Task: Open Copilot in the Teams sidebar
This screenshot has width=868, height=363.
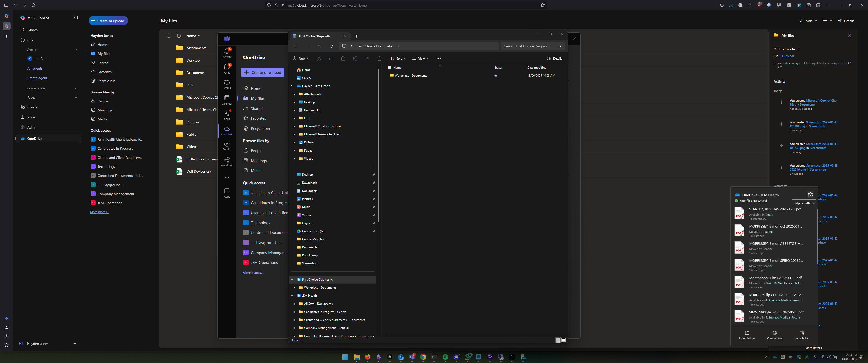Action: pos(227,146)
